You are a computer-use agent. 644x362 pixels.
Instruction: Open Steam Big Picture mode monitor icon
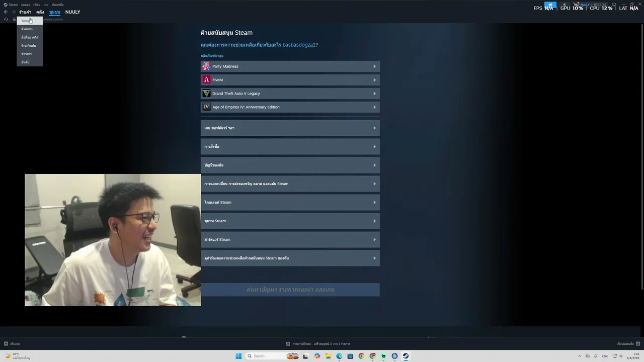[x=613, y=5]
